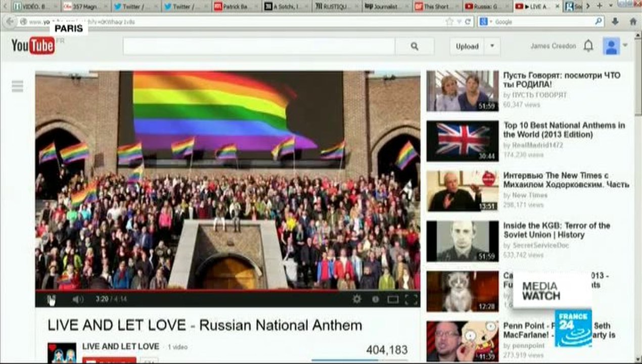
Task: Click the LIVE AND LET LOVE channel name
Action: point(121,347)
